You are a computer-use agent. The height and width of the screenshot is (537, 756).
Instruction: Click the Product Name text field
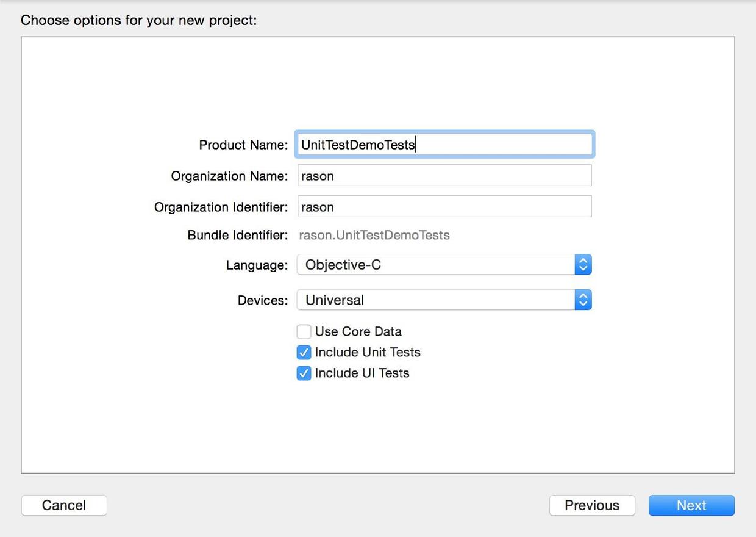coord(444,145)
